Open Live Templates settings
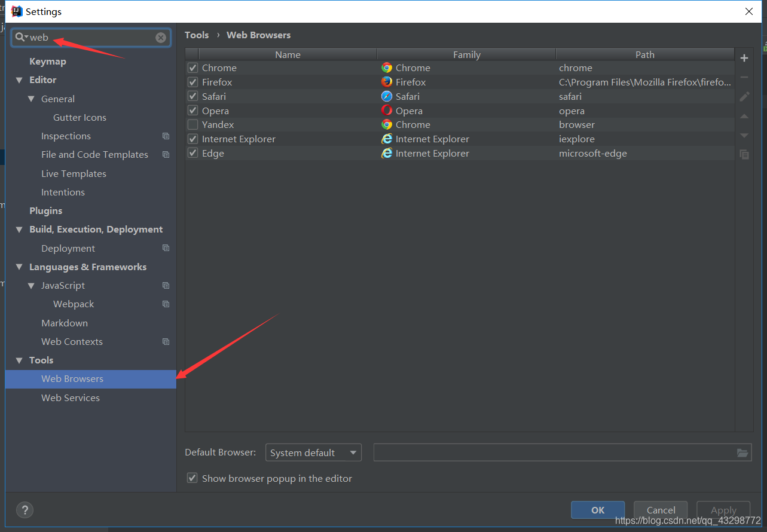767x532 pixels. (x=74, y=173)
